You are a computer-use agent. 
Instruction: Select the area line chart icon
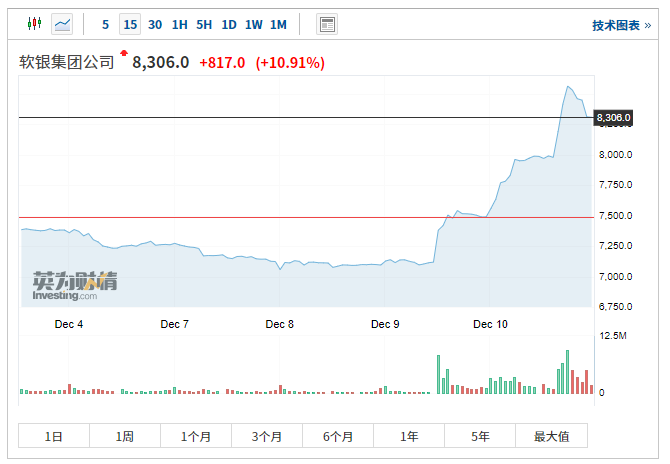tap(62, 24)
